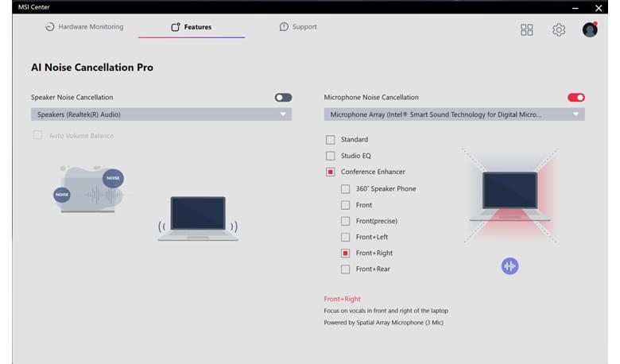Image resolution: width=620 pixels, height=364 pixels.
Task: Enable the Speaker Noise Cancellation toggle
Action: click(x=283, y=97)
